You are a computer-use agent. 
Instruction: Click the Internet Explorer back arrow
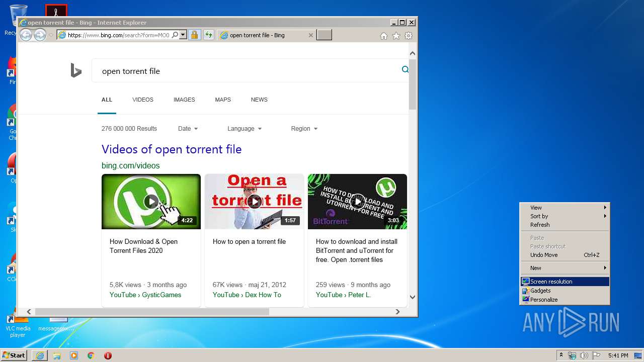tap(26, 35)
